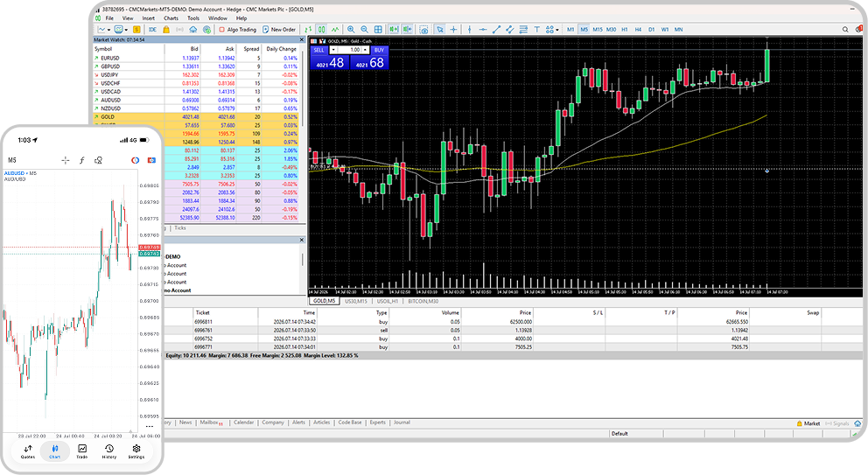Draw a horizontal line with toolbar tool
Screen dimensions: 868x475
pos(483,30)
